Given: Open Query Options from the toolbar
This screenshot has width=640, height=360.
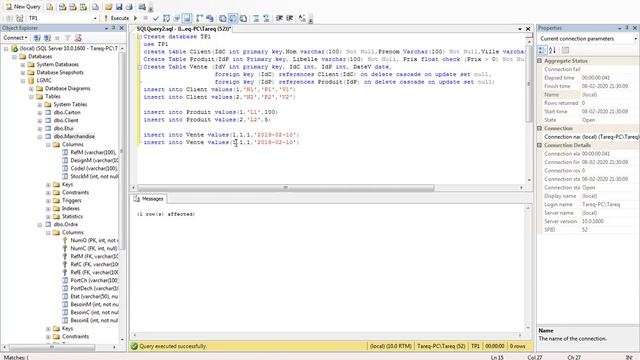Looking at the screenshot, I should [x=177, y=18].
